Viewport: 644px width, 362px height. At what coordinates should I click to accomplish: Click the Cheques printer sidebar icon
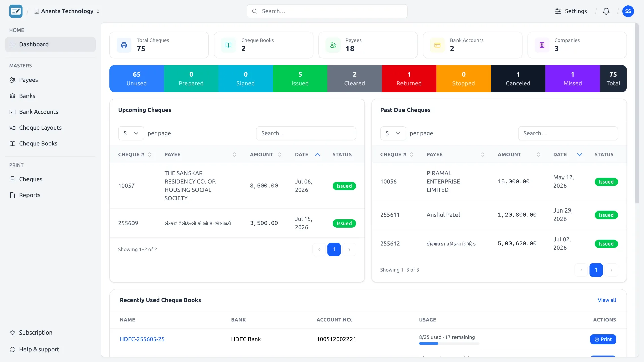(13, 179)
